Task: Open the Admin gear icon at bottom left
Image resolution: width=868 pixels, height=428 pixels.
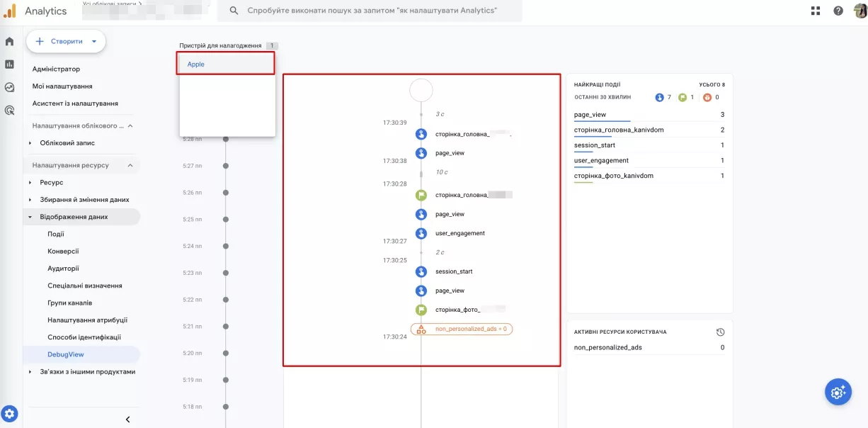Action: coord(10,414)
